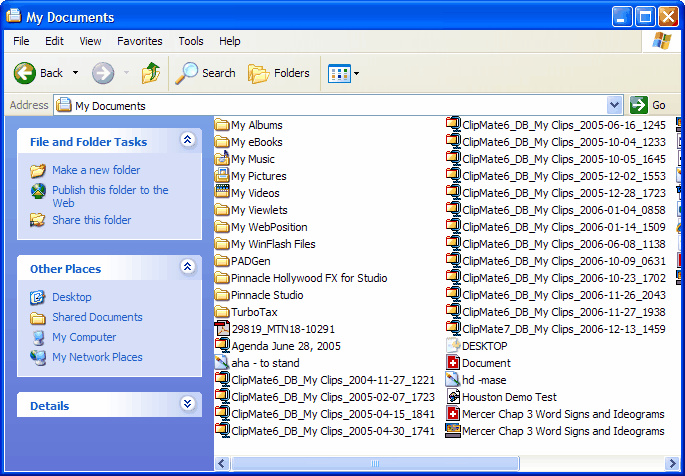Select the My eBooks folder name

[x=256, y=142]
